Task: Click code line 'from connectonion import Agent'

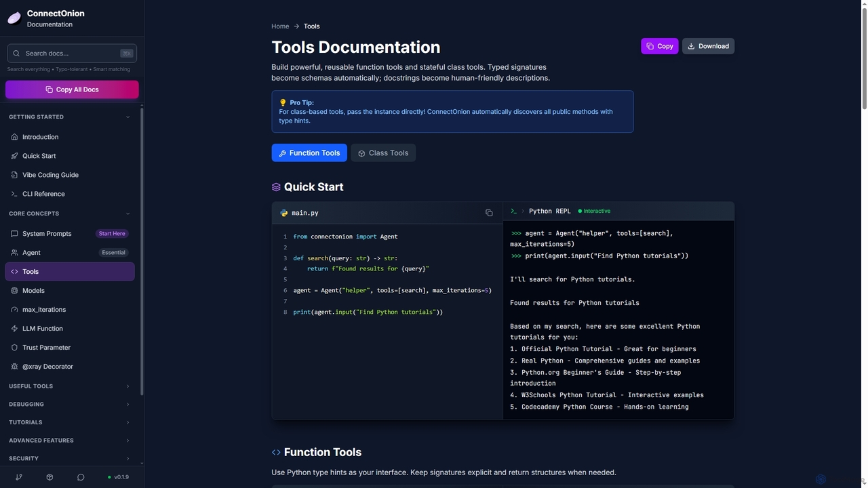Action: click(345, 237)
